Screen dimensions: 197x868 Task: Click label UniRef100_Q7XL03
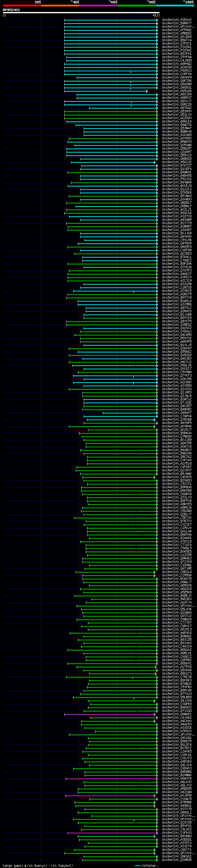pyautogui.click(x=176, y=497)
